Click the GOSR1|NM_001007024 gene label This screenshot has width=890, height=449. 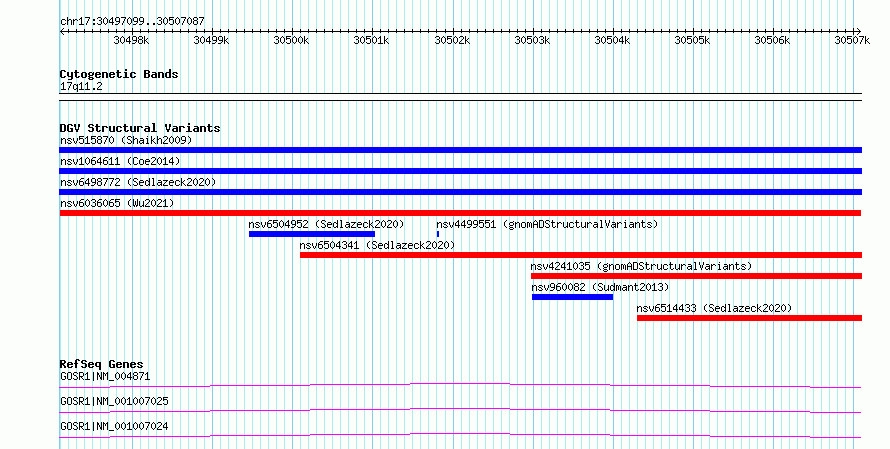[x=114, y=426]
